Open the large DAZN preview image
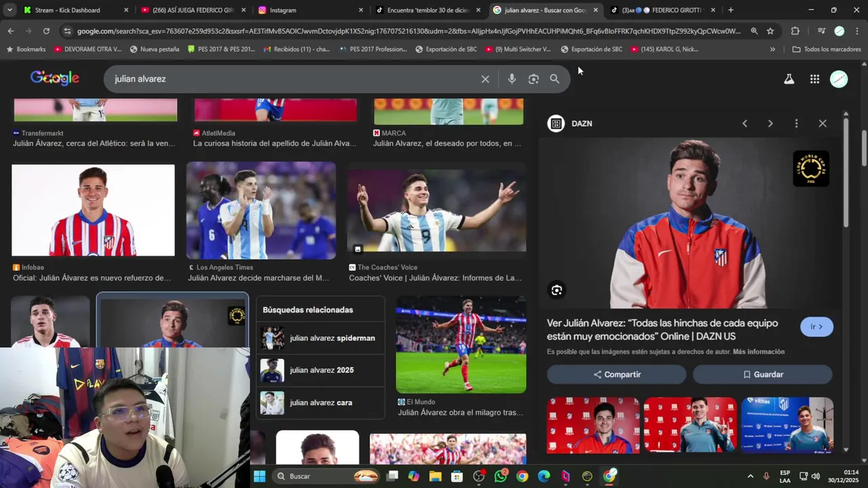868x488 pixels. (x=690, y=223)
